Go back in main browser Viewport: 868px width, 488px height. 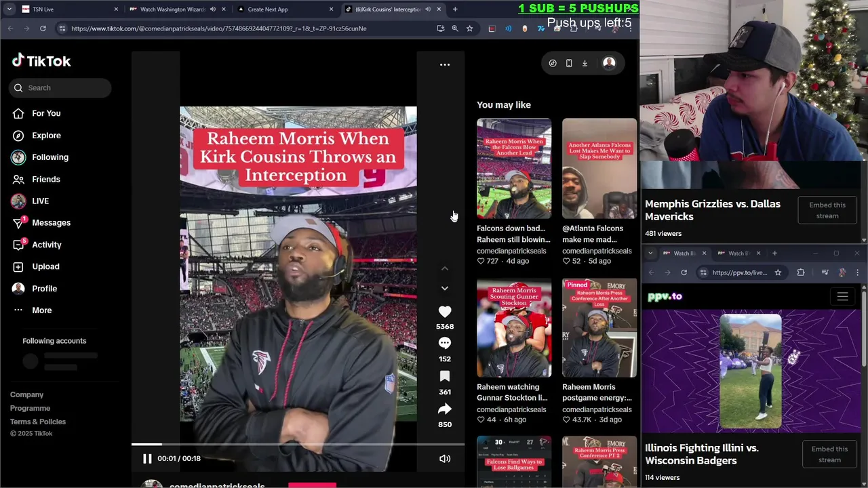click(10, 28)
